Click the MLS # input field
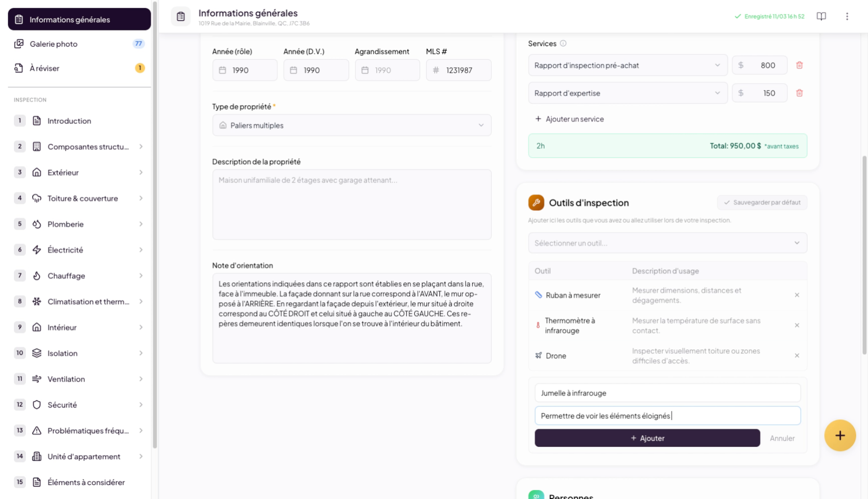868x499 pixels. click(x=464, y=70)
